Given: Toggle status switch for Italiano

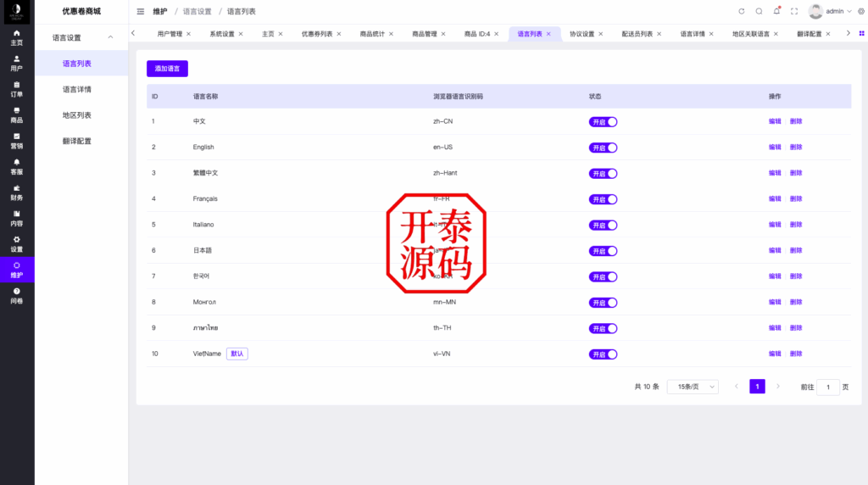Looking at the screenshot, I should point(603,226).
